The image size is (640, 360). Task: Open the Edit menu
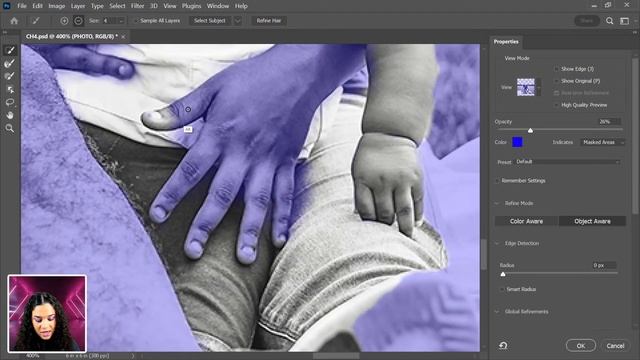coord(37,6)
